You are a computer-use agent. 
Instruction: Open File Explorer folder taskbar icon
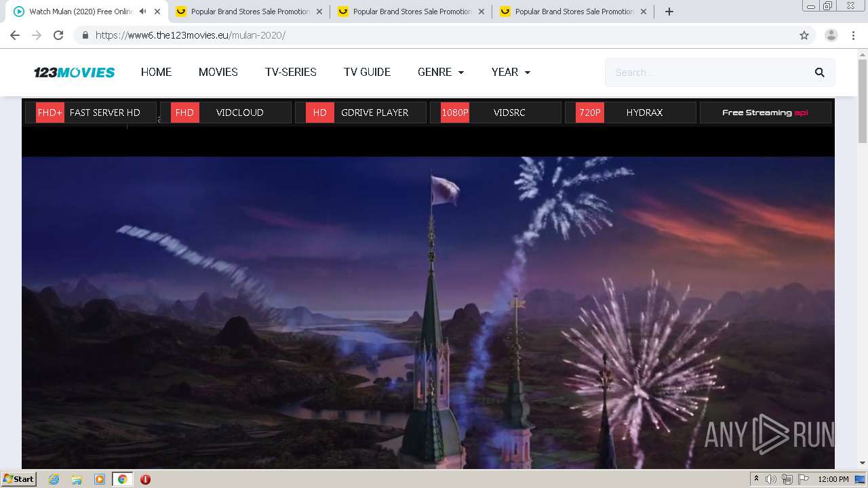click(x=77, y=479)
